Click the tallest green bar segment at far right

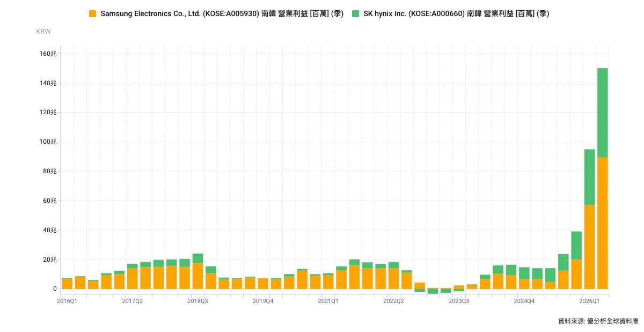(603, 113)
